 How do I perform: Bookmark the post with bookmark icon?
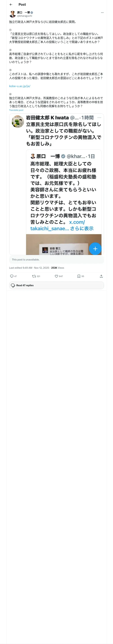[79, 276]
